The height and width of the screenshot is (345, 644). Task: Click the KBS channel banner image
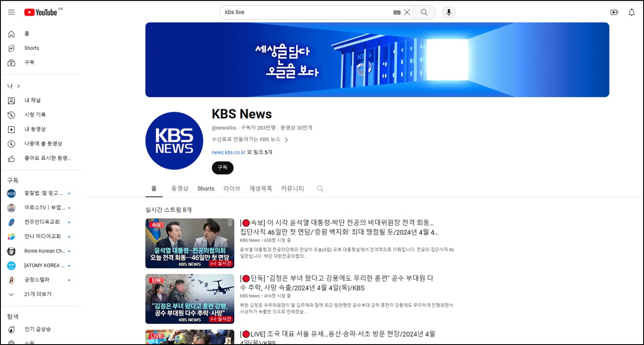[x=377, y=60]
